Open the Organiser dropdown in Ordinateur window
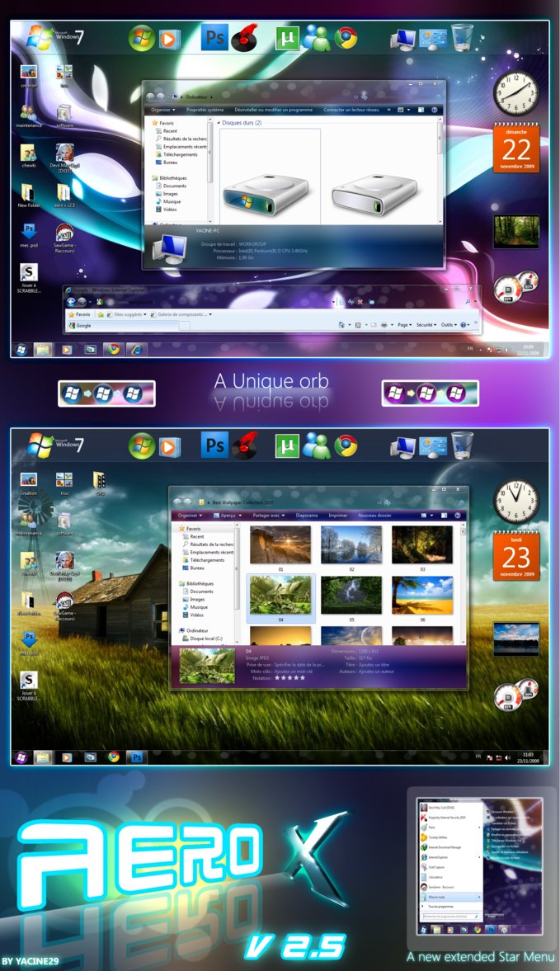This screenshot has width=560, height=971. 163,109
